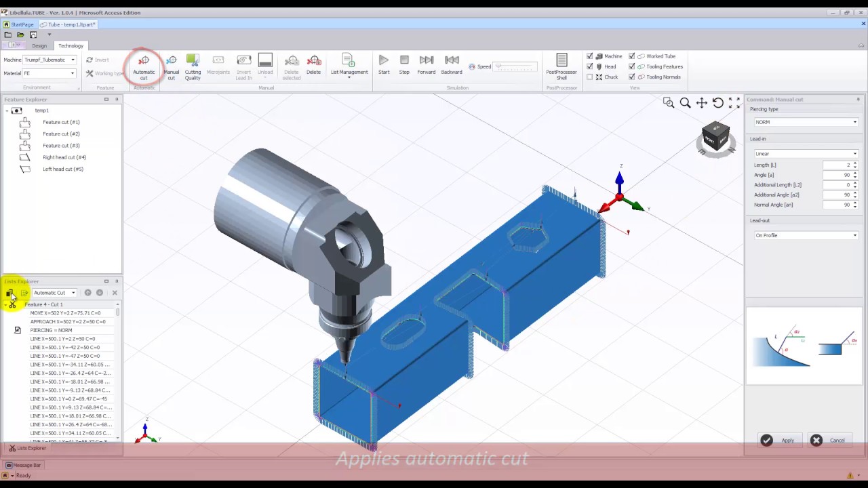The image size is (868, 488).
Task: Select the rotate view tool in viewport
Action: [718, 102]
